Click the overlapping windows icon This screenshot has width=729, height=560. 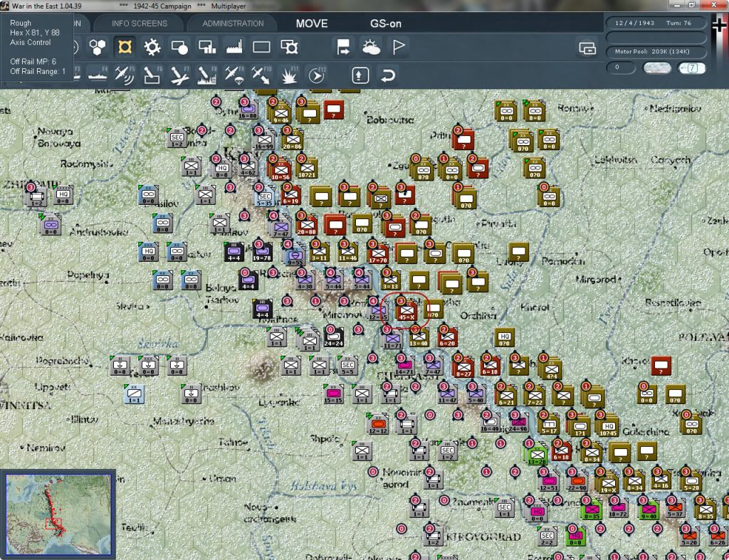587,48
